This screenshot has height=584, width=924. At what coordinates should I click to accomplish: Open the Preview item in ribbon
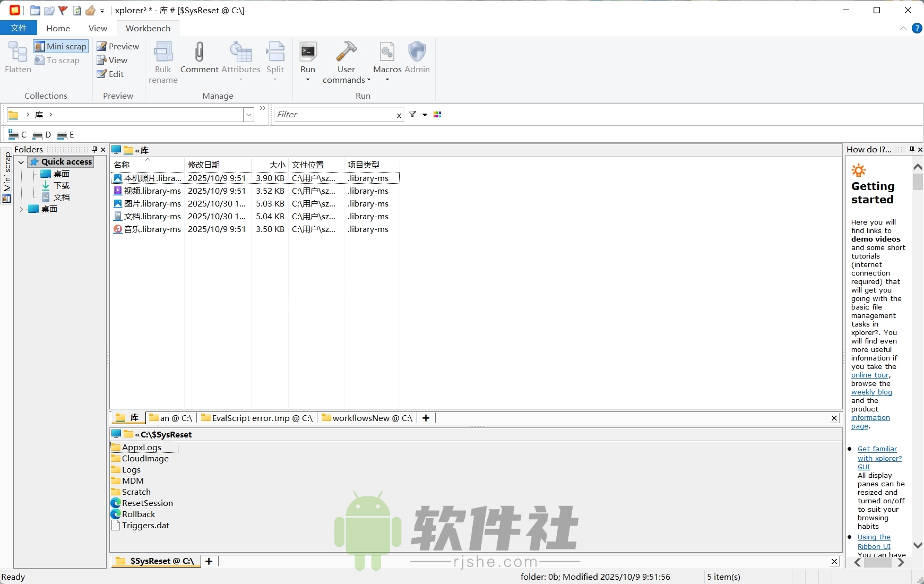[118, 46]
